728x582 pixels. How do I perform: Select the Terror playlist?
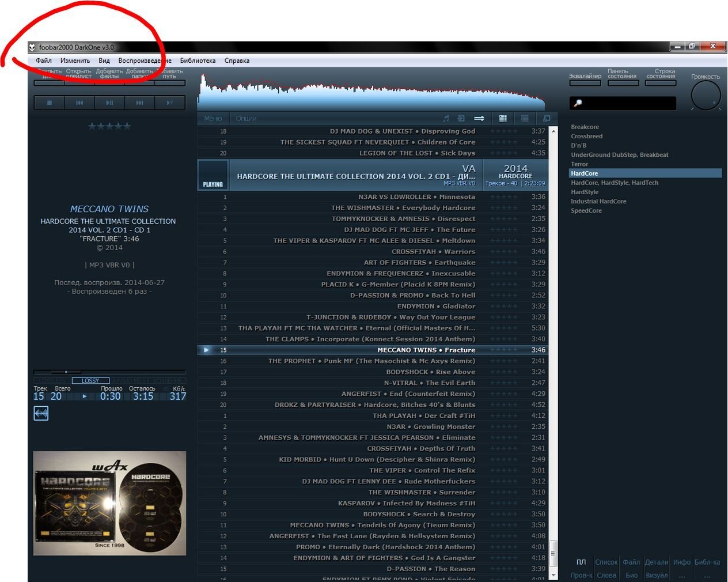pos(579,164)
